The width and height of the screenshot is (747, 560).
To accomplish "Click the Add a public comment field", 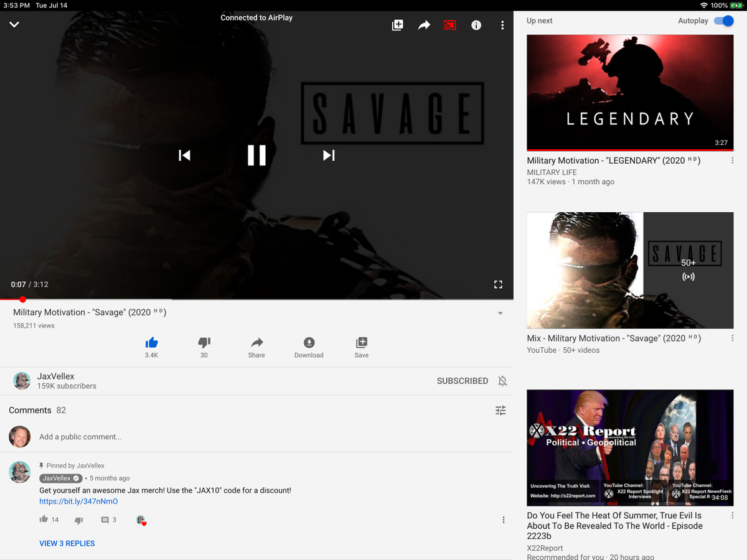I will tap(80, 437).
